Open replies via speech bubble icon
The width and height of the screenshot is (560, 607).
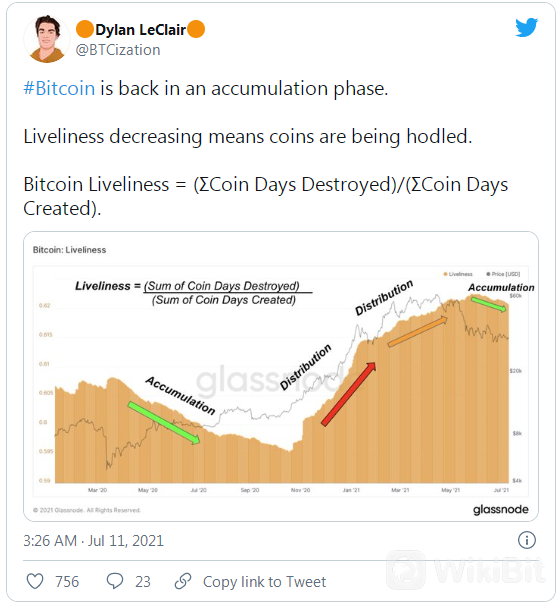click(x=115, y=581)
